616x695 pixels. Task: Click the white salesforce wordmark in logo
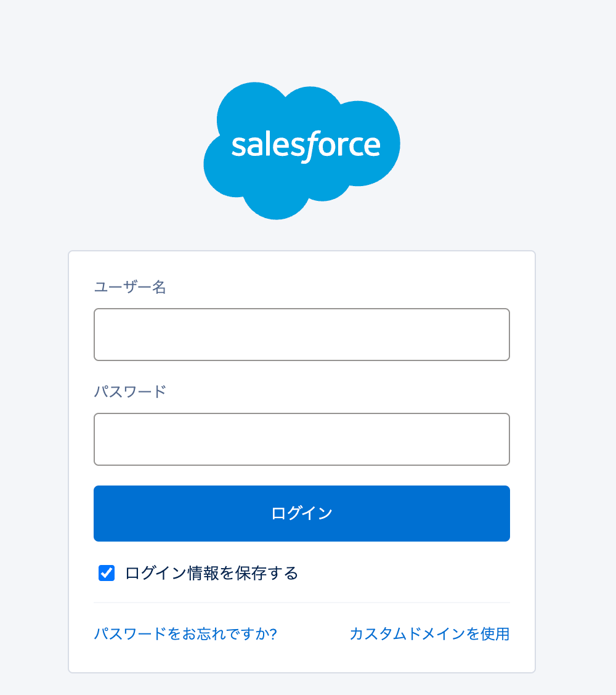click(x=306, y=146)
